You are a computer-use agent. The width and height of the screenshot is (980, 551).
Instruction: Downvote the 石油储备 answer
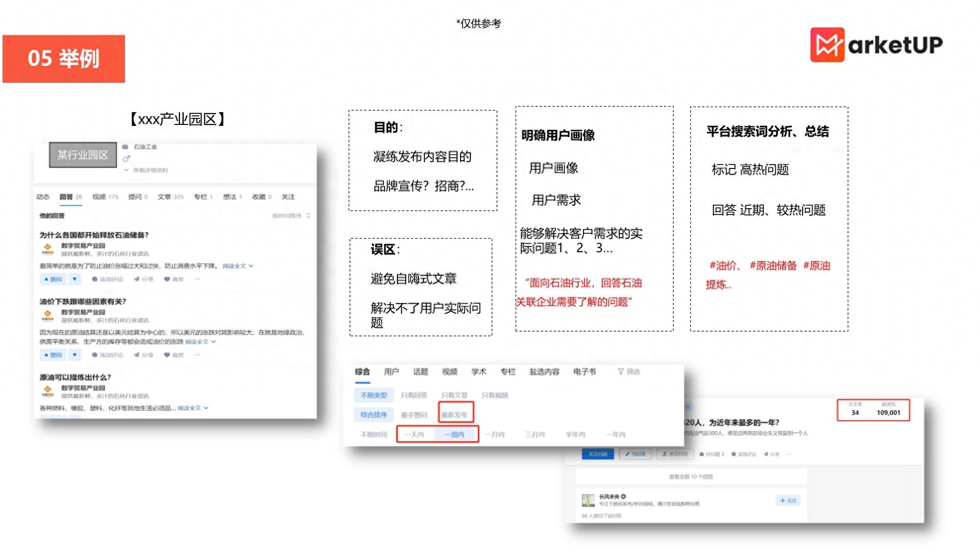click(x=74, y=279)
